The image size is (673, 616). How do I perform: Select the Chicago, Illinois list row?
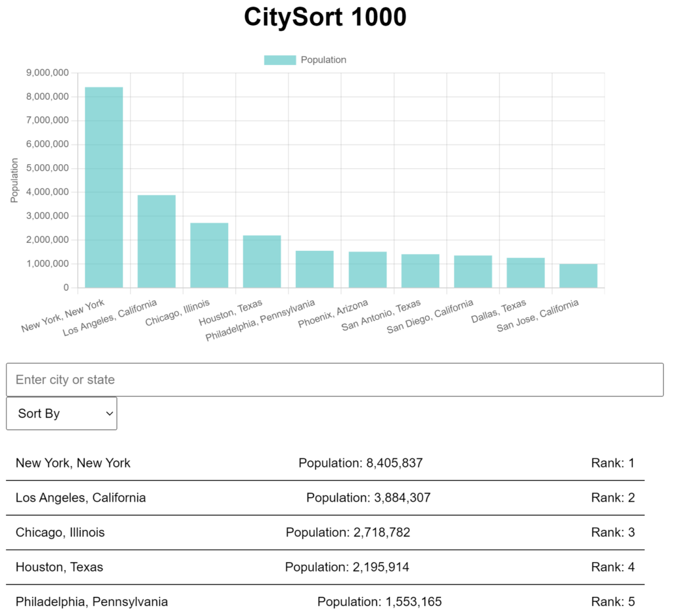[325, 533]
